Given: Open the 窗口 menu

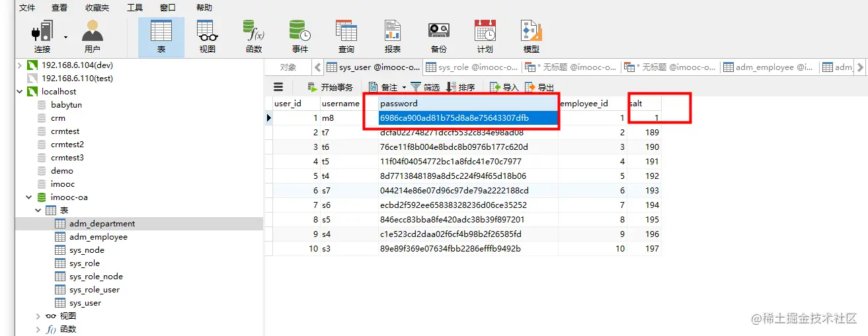Looking at the screenshot, I should (168, 8).
